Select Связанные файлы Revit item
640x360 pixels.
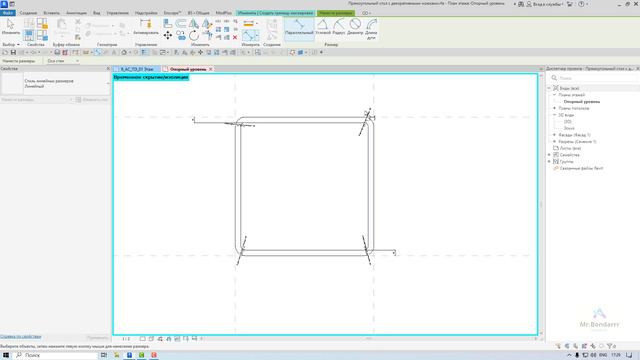(581, 168)
